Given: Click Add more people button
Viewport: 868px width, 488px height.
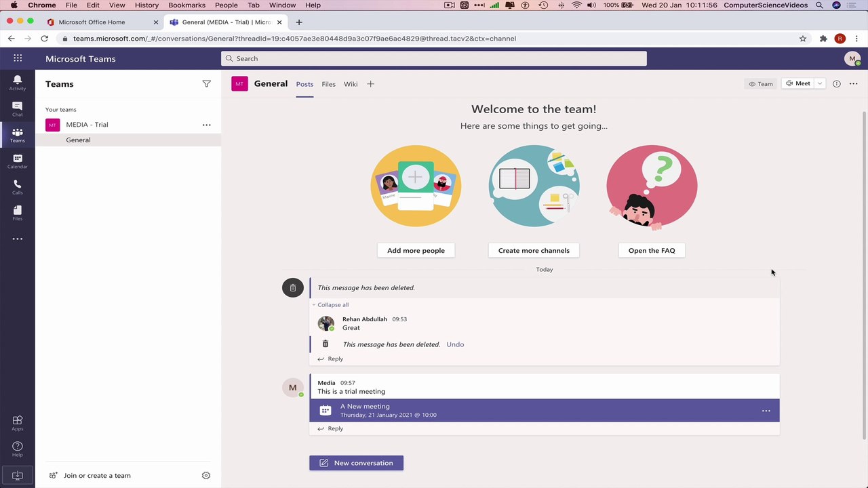Looking at the screenshot, I should click(416, 251).
